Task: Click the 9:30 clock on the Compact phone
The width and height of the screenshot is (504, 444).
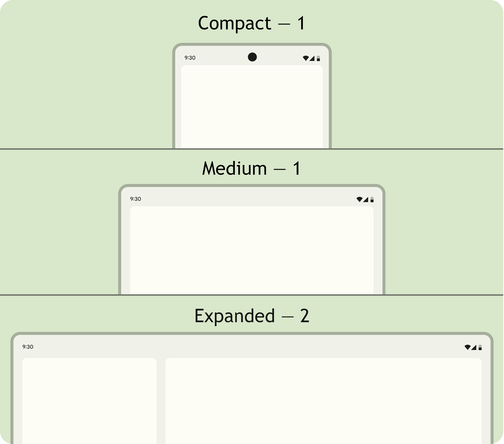Action: point(190,58)
